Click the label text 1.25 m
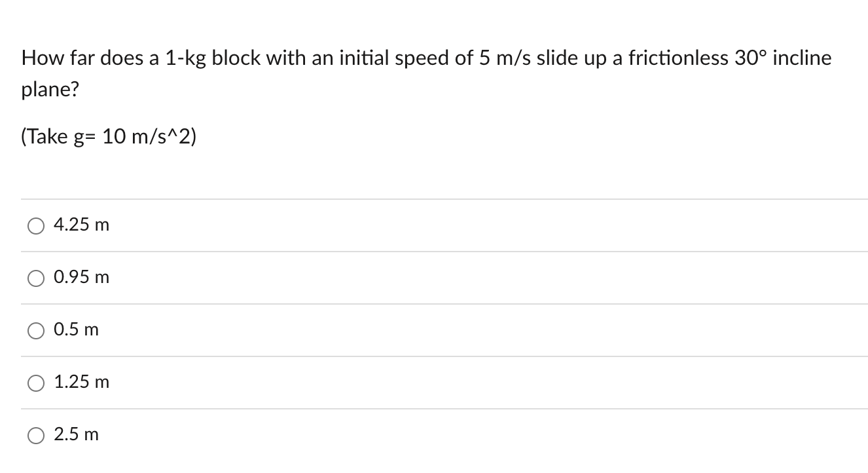The width and height of the screenshot is (868, 473). coord(81,383)
